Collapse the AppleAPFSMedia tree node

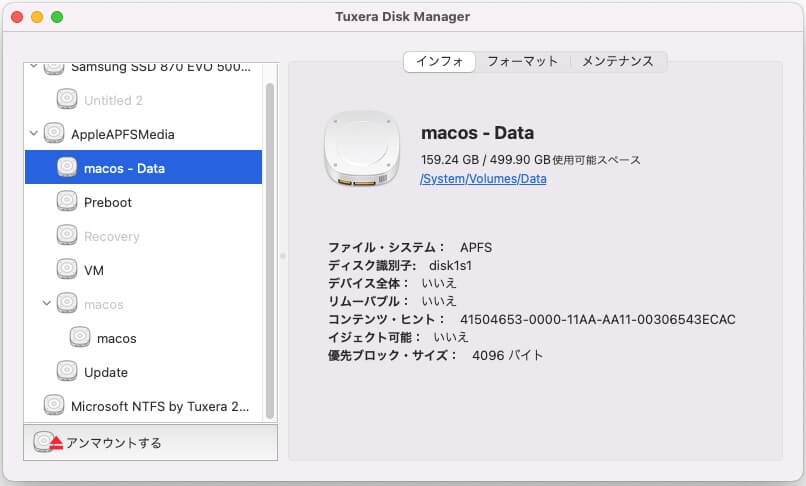click(34, 134)
